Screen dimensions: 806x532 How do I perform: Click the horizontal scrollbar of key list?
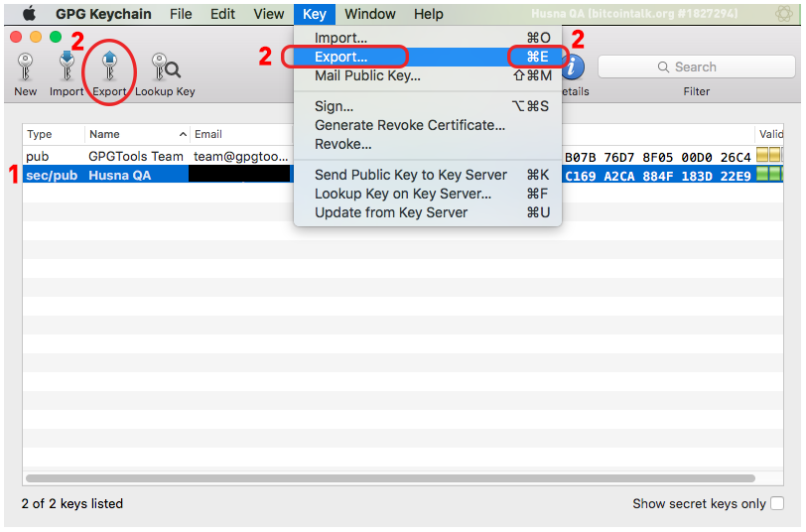click(x=390, y=478)
